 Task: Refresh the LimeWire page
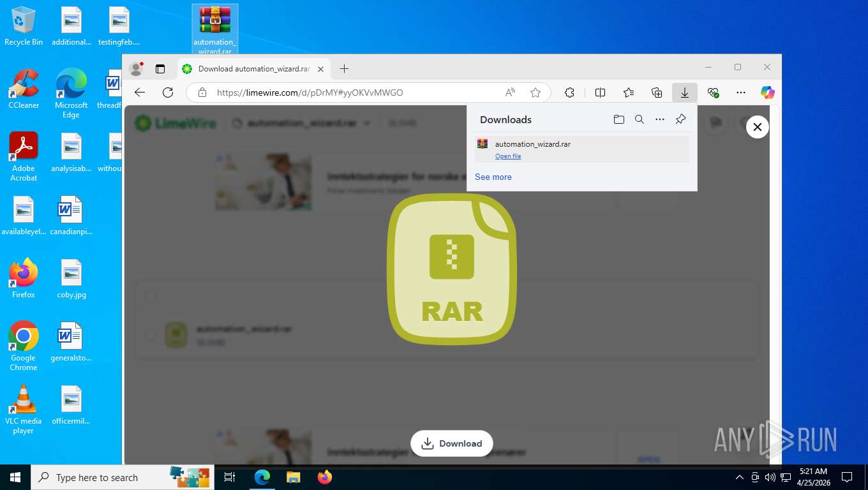pos(168,93)
